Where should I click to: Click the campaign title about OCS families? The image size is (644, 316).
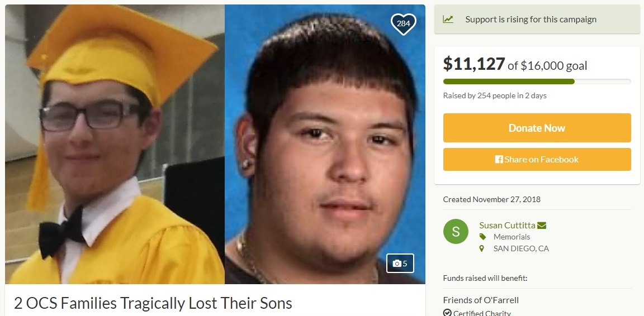tap(153, 303)
